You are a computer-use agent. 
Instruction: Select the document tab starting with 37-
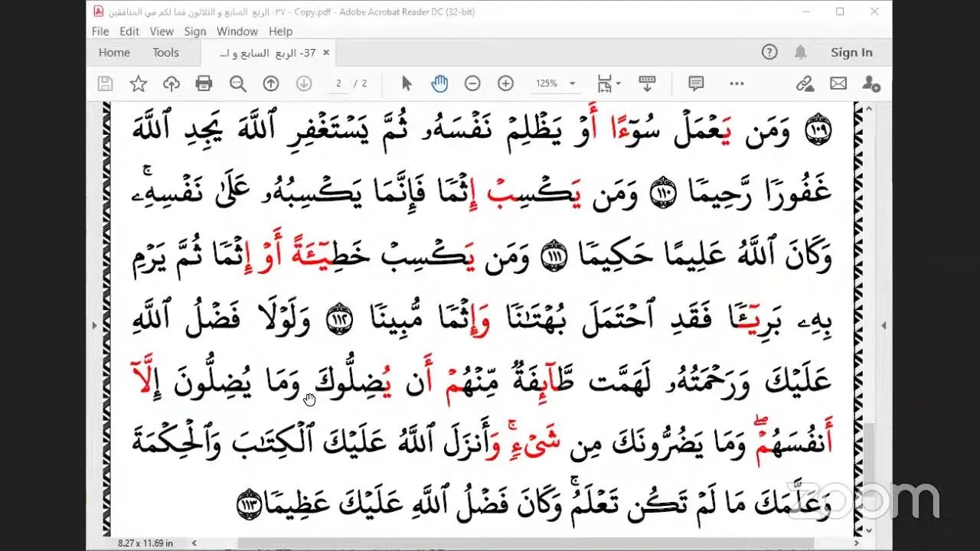pos(268,53)
